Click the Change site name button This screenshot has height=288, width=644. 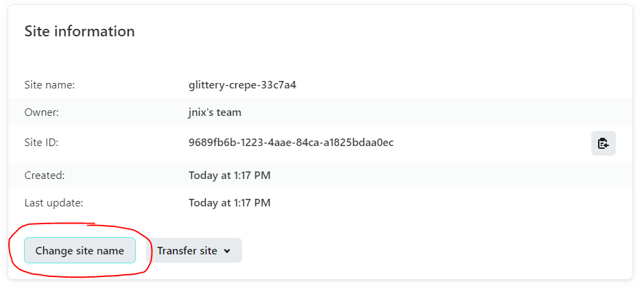pos(80,250)
